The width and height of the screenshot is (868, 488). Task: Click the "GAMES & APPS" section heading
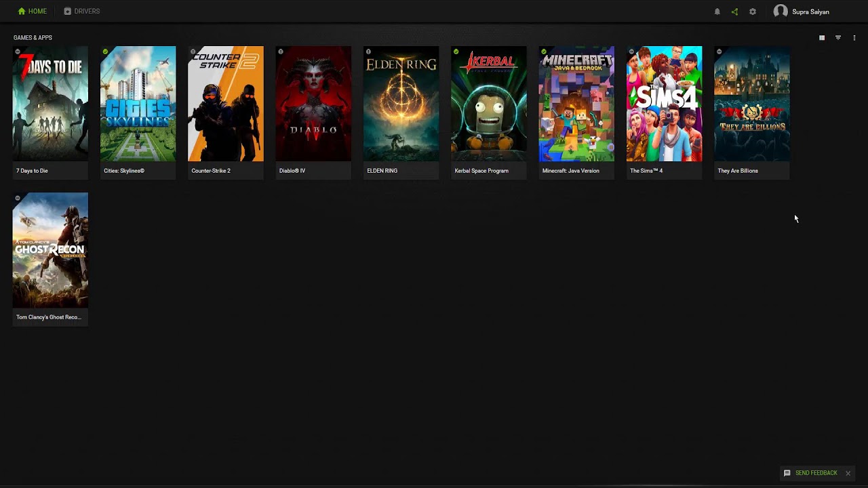33,38
